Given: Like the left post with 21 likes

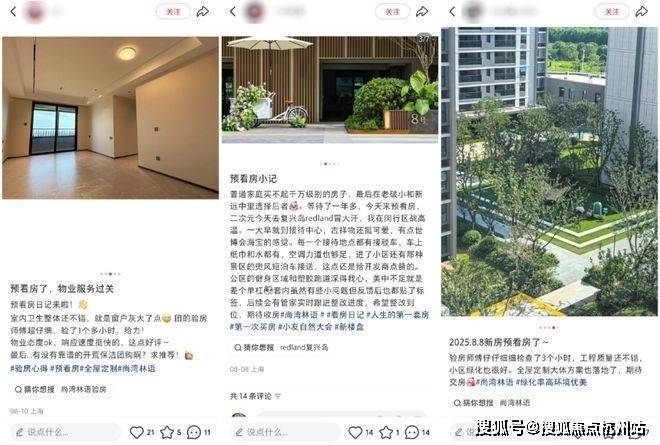Looking at the screenshot, I should tap(136, 432).
